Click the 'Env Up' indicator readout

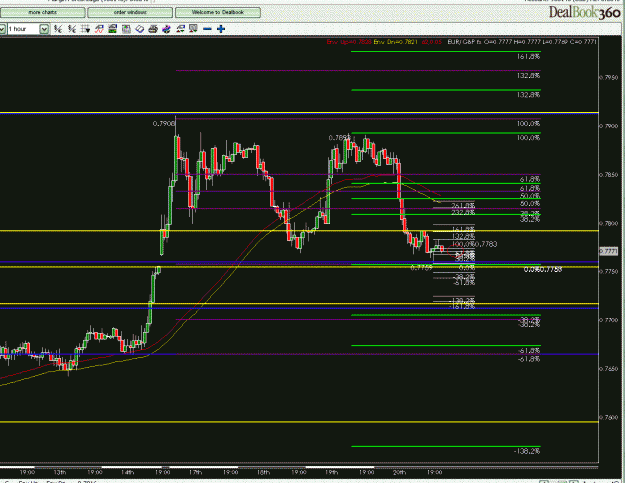point(349,42)
